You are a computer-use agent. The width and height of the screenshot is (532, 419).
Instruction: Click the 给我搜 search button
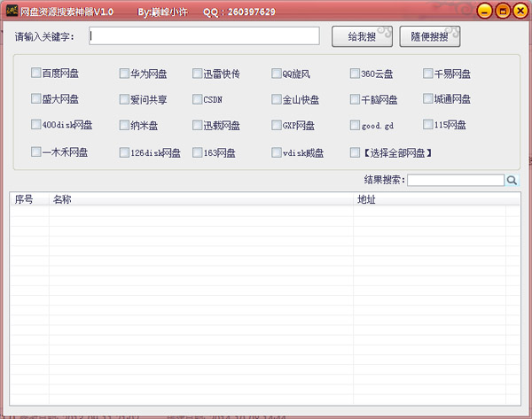(362, 36)
